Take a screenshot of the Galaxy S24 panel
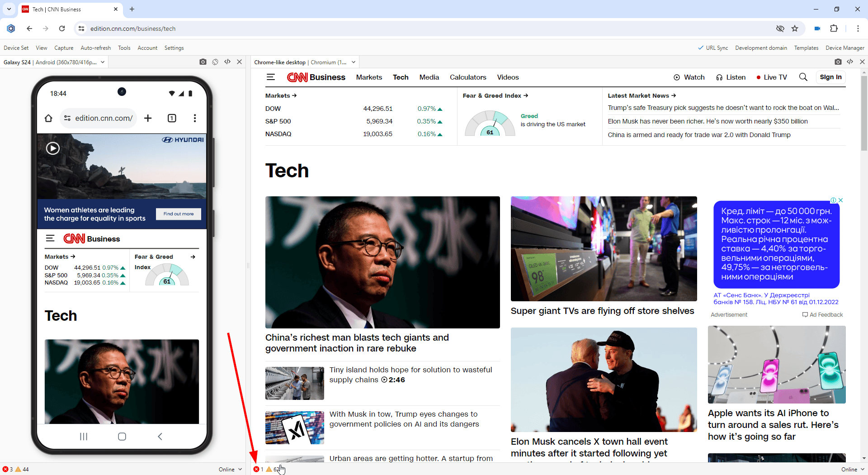Image resolution: width=868 pixels, height=475 pixels. [203, 62]
